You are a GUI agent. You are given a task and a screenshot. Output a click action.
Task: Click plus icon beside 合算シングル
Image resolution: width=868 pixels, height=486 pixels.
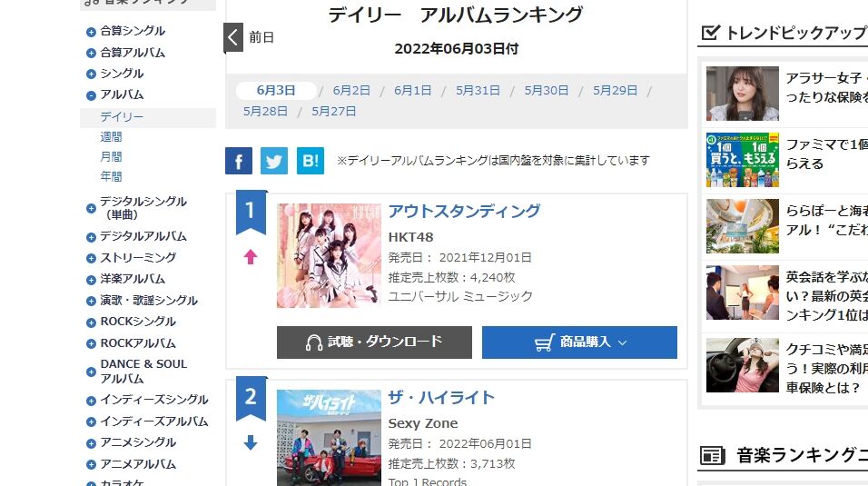click(92, 32)
